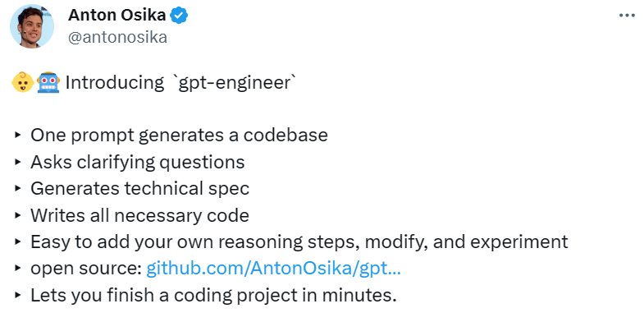Click the 'Easy to add your own reasoning steps' line
The width and height of the screenshot is (644, 322).
coord(299,241)
